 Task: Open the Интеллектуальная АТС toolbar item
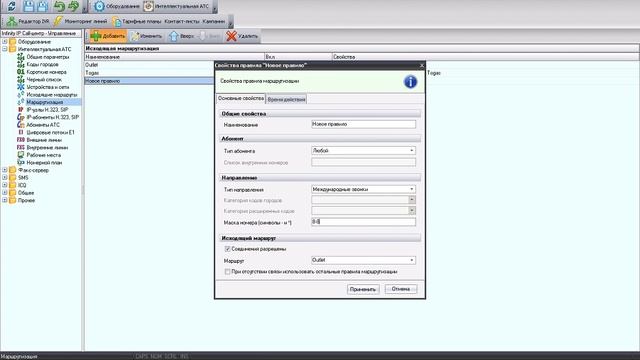[177, 6]
